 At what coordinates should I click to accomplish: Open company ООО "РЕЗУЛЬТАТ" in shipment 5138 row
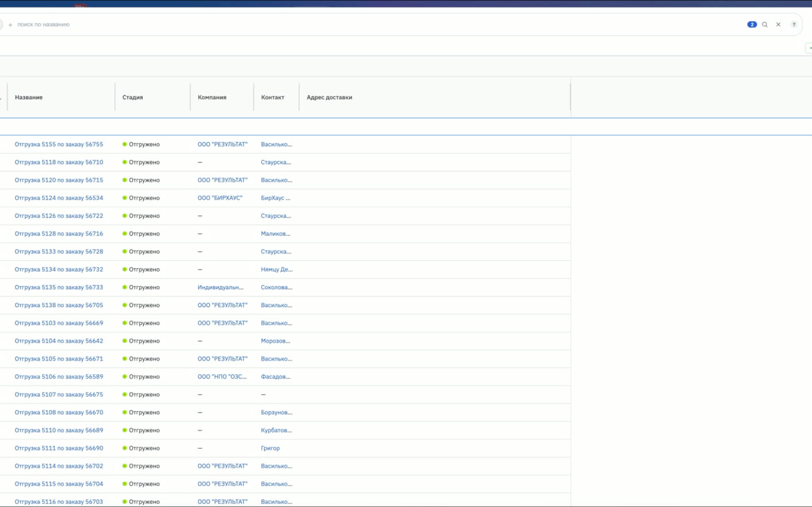pyautogui.click(x=222, y=305)
